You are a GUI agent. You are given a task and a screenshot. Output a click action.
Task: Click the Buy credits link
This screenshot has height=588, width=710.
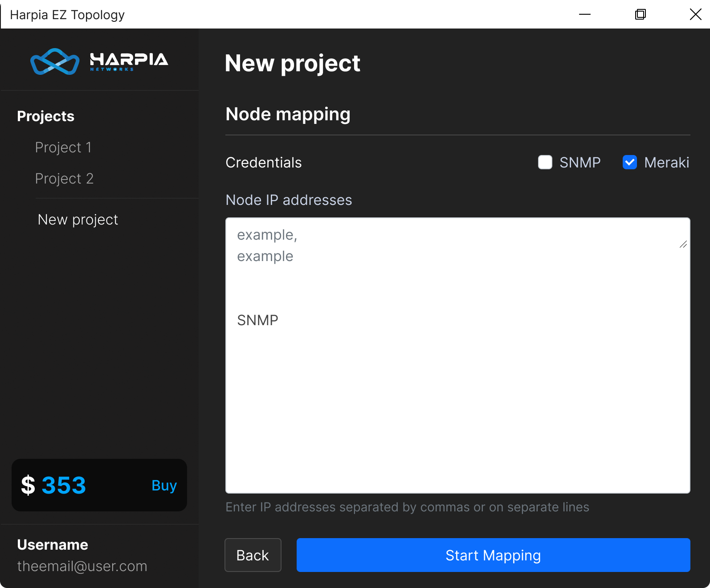coord(164,485)
